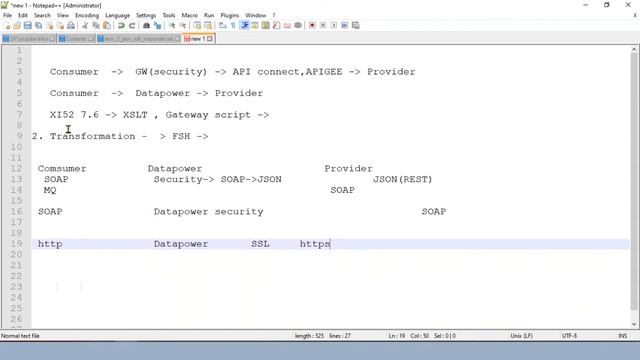Click the Save All toolbar icon
The height and width of the screenshot is (360, 640).
coord(39,25)
